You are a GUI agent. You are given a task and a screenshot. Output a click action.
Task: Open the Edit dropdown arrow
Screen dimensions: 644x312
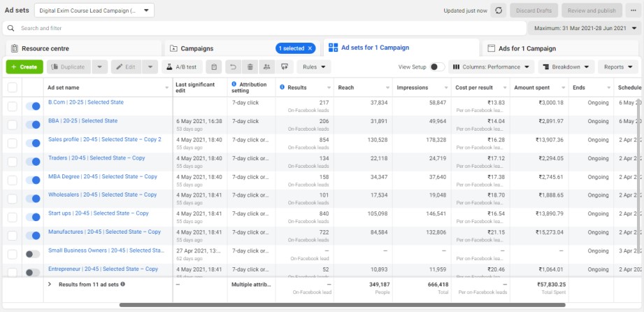[x=150, y=67]
